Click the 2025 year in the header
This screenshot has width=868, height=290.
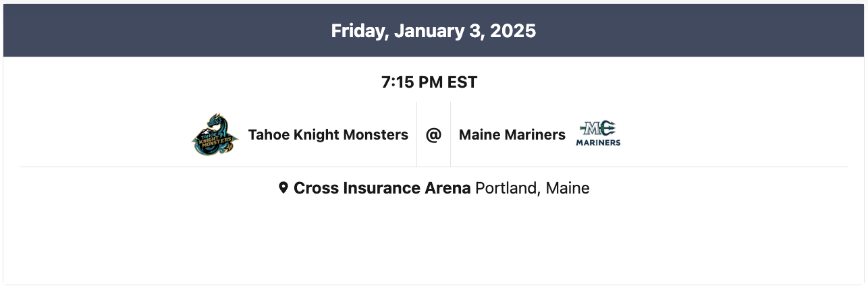[x=514, y=31]
